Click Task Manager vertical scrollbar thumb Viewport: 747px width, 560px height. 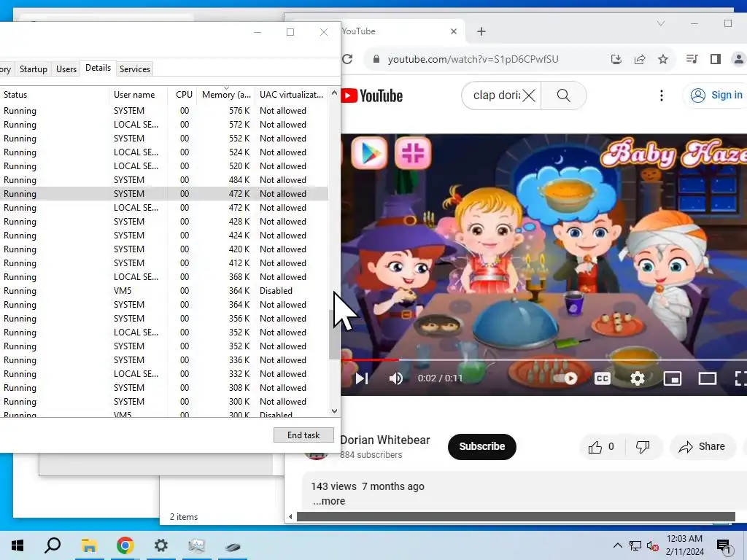pos(334,335)
